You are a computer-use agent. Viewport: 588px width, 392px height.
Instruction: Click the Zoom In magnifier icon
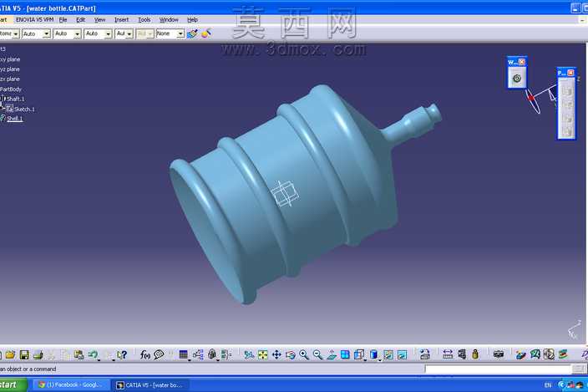[x=304, y=354]
